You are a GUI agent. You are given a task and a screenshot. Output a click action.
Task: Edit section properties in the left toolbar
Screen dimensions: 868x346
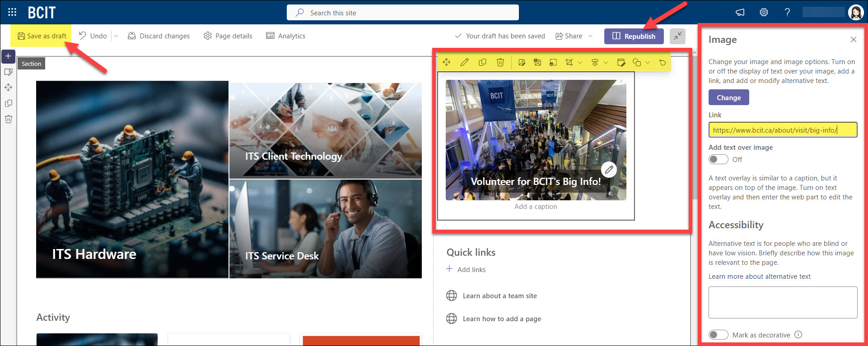click(8, 72)
